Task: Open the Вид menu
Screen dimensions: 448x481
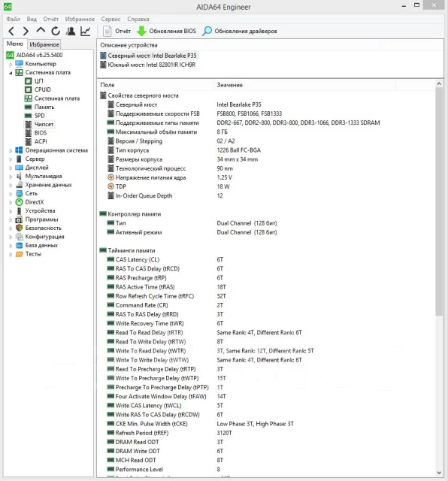Action: (32, 19)
